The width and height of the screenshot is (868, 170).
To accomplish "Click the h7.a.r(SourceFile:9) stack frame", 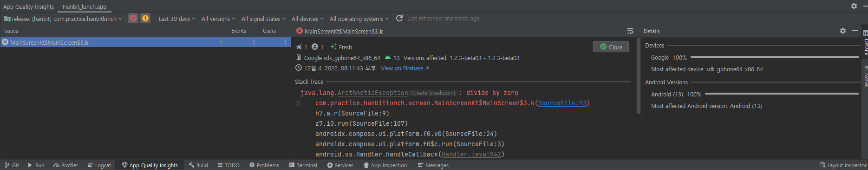I will 352,113.
